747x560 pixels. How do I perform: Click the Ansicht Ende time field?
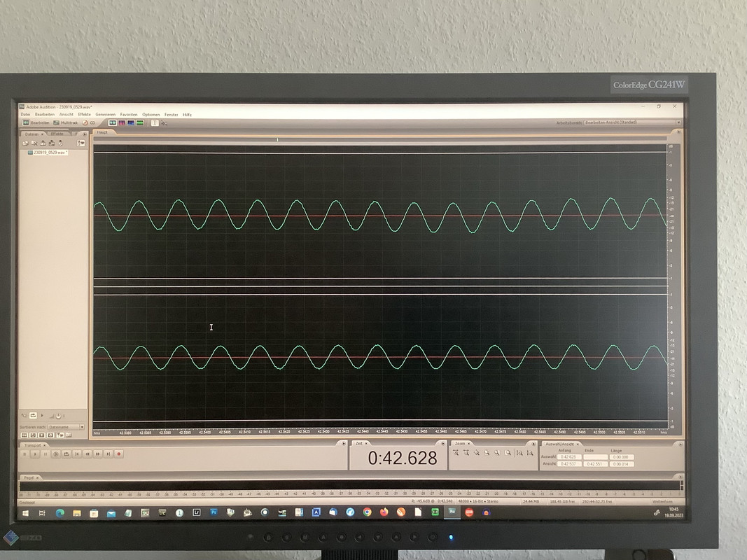pyautogui.click(x=596, y=464)
